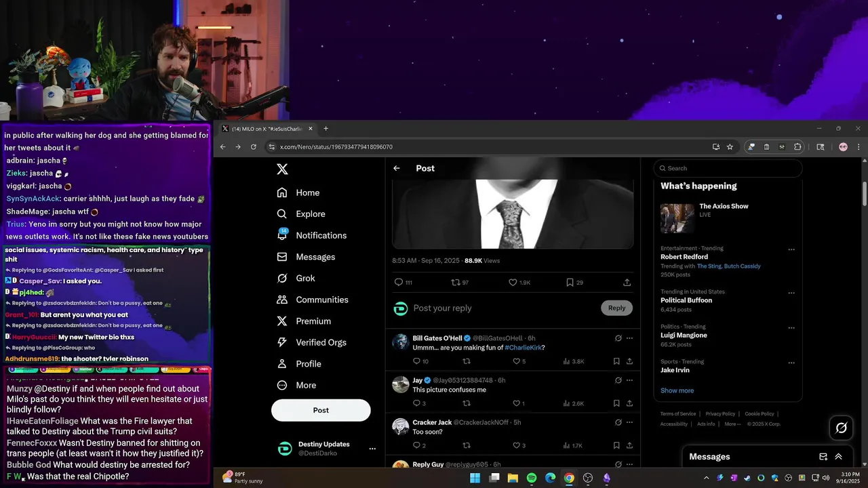Viewport: 868px width, 488px height.
Task: Open Destiny Updates account options menu
Action: click(x=372, y=449)
